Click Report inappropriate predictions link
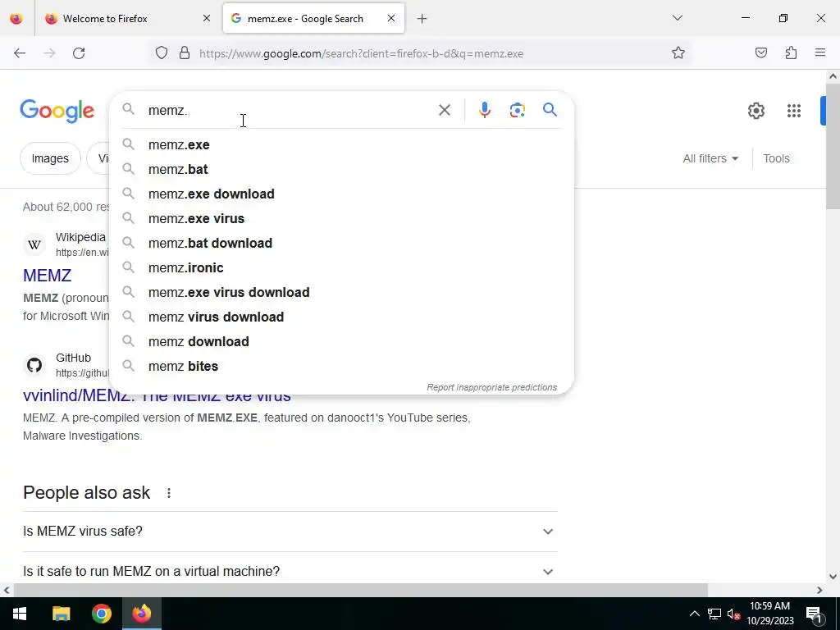Image resolution: width=840 pixels, height=630 pixels. (491, 387)
